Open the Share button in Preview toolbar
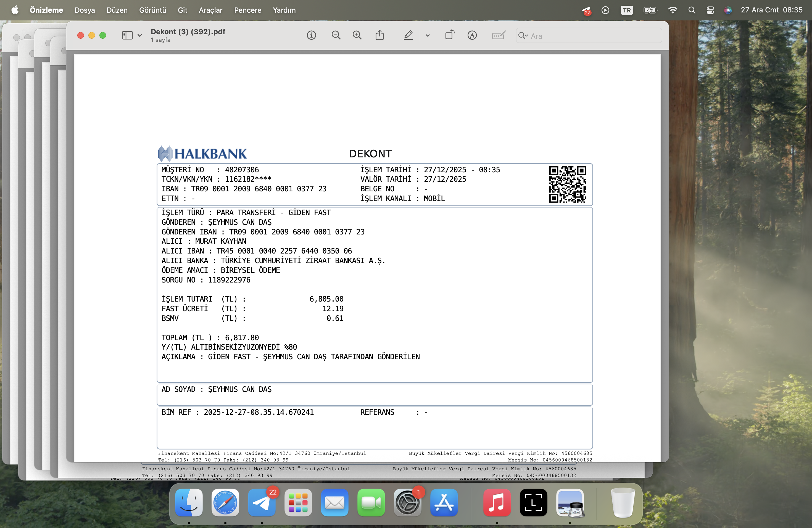The width and height of the screenshot is (812, 528). click(x=379, y=35)
